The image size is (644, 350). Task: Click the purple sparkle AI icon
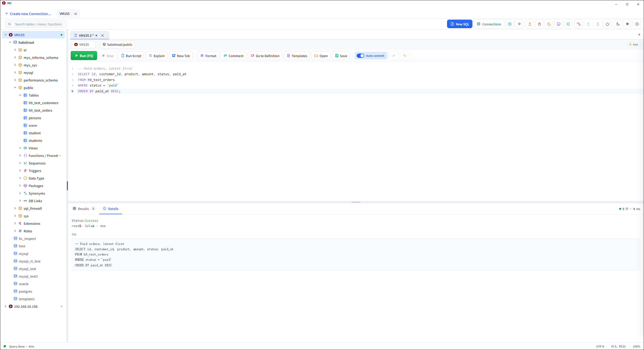[x=519, y=24]
